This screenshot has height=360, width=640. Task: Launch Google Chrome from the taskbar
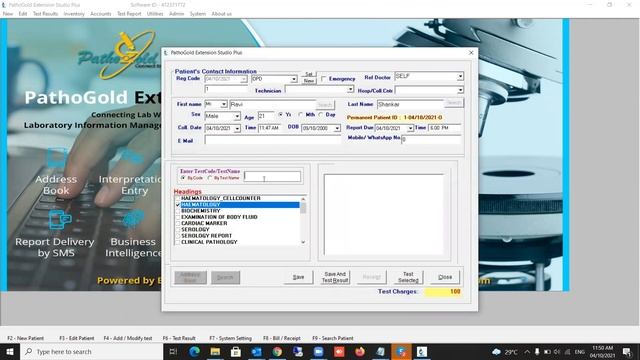[x=277, y=351]
